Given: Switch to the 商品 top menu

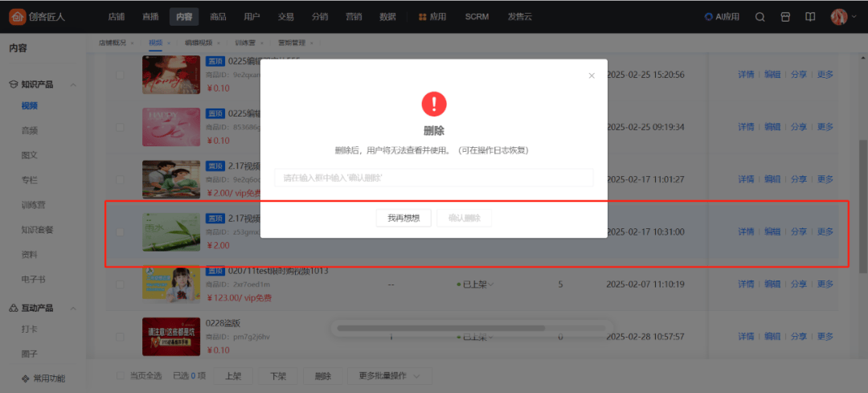Looking at the screenshot, I should coord(217,17).
